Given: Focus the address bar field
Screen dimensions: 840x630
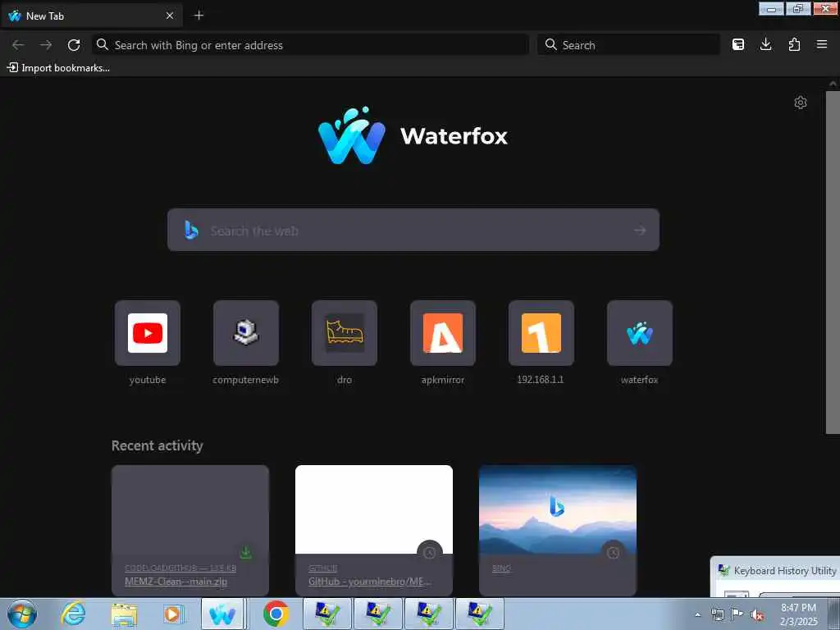Looking at the screenshot, I should point(311,45).
